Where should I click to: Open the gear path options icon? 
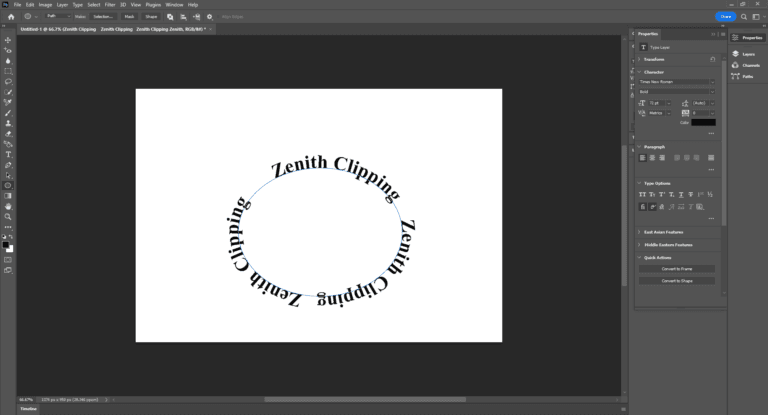(210, 17)
